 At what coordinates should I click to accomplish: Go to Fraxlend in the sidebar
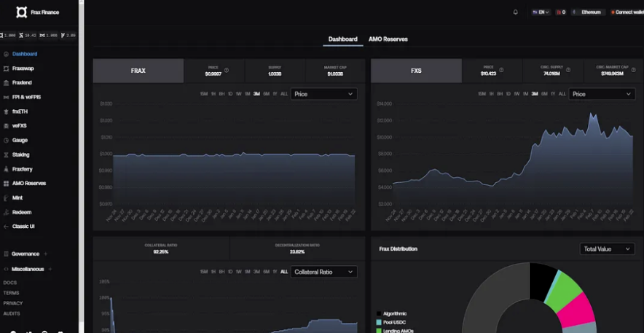[22, 82]
